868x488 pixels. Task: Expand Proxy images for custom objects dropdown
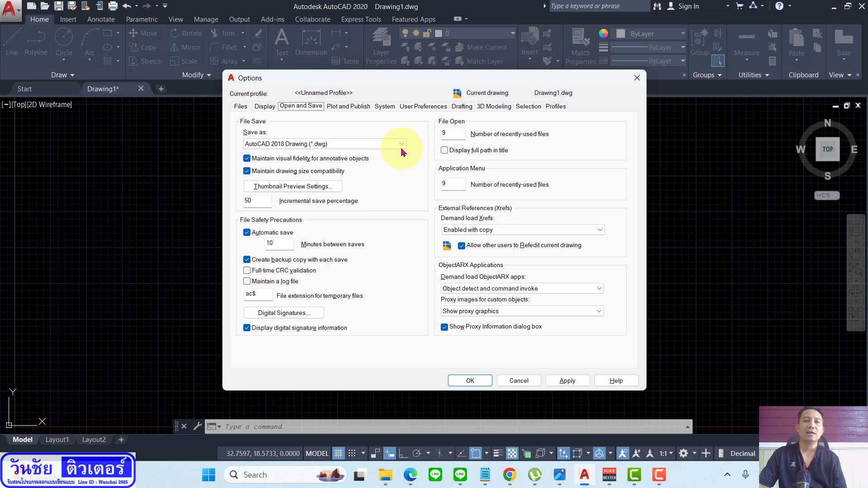[522, 311]
